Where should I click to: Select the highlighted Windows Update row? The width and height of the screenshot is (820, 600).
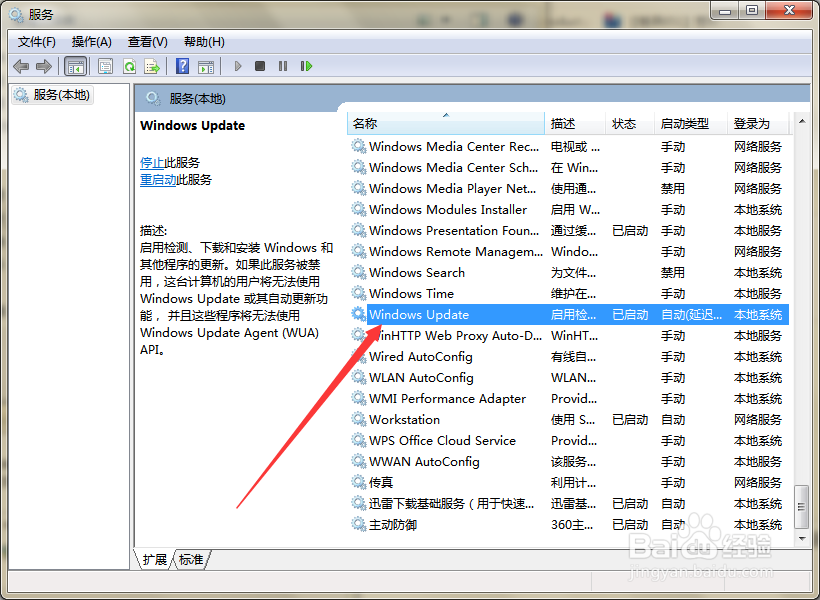[568, 314]
